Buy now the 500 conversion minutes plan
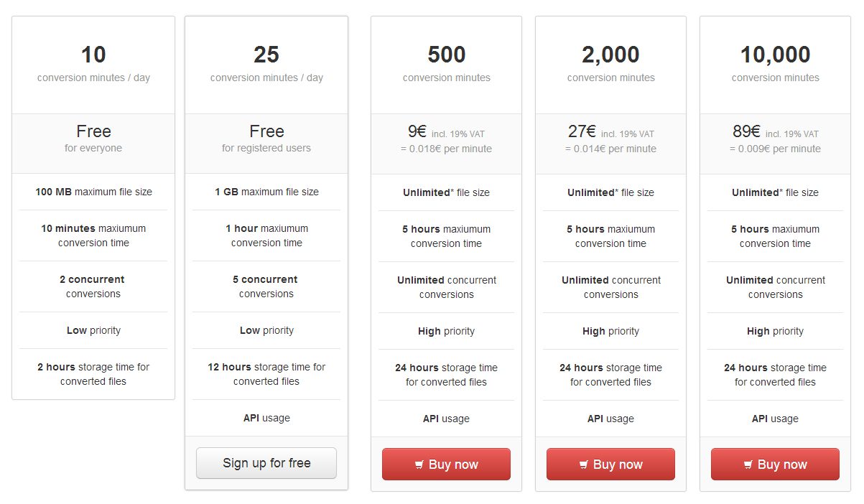Image resolution: width=864 pixels, height=504 pixels. point(446,465)
